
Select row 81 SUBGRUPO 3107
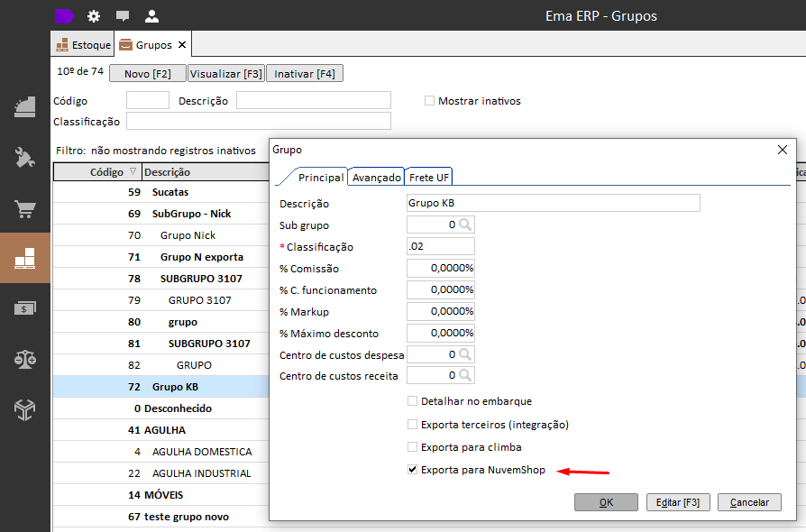pos(161,344)
